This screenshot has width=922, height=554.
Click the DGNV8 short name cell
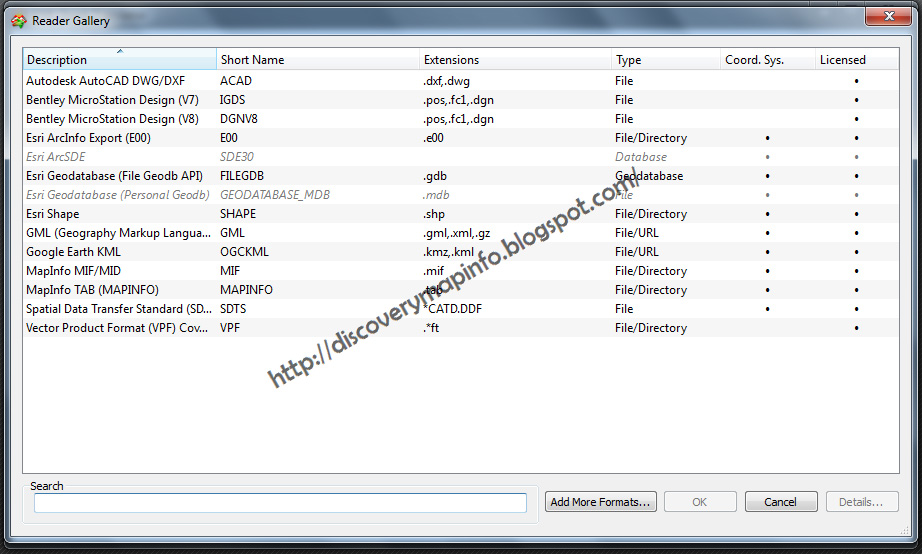[239, 119]
